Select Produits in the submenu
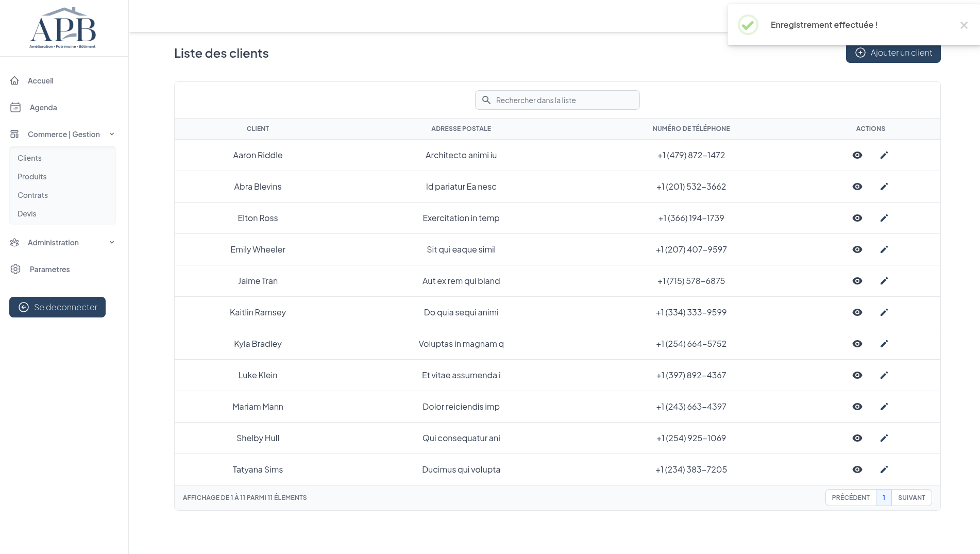This screenshot has height=554, width=980. (x=32, y=177)
